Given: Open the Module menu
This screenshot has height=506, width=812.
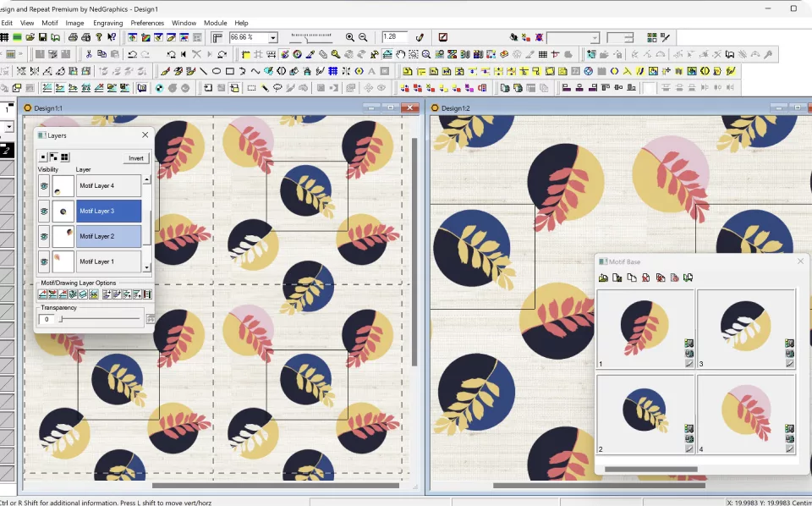Looking at the screenshot, I should (x=216, y=23).
